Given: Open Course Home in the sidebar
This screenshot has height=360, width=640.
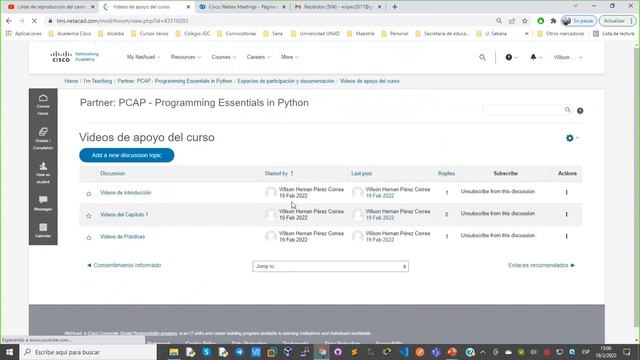Looking at the screenshot, I should click(43, 104).
